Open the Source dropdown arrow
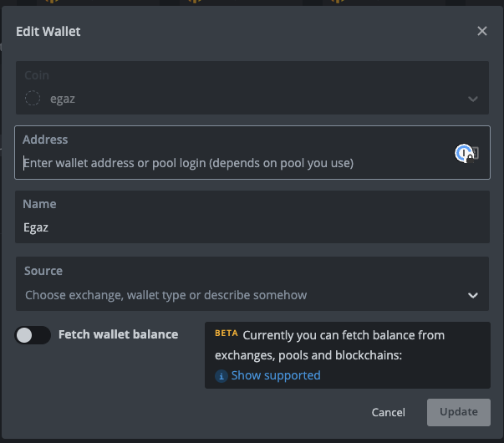504x443 pixels. click(x=473, y=295)
